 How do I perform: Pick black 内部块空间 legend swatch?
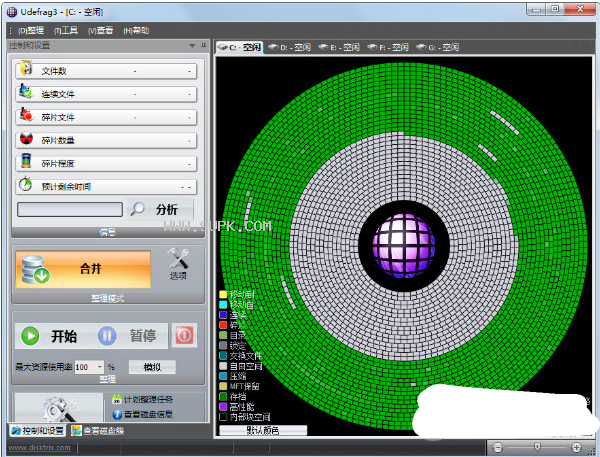[223, 417]
